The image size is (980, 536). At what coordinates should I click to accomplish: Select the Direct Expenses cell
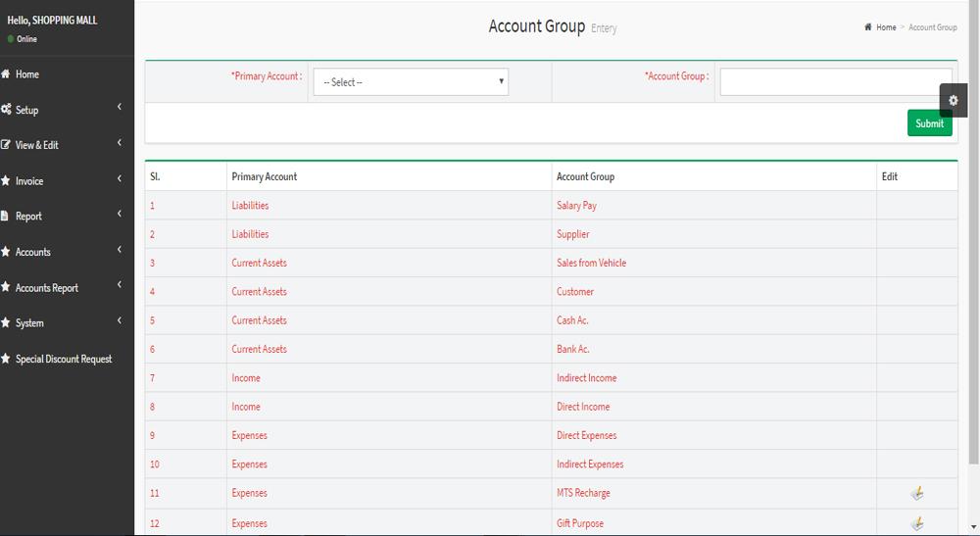tap(713, 435)
